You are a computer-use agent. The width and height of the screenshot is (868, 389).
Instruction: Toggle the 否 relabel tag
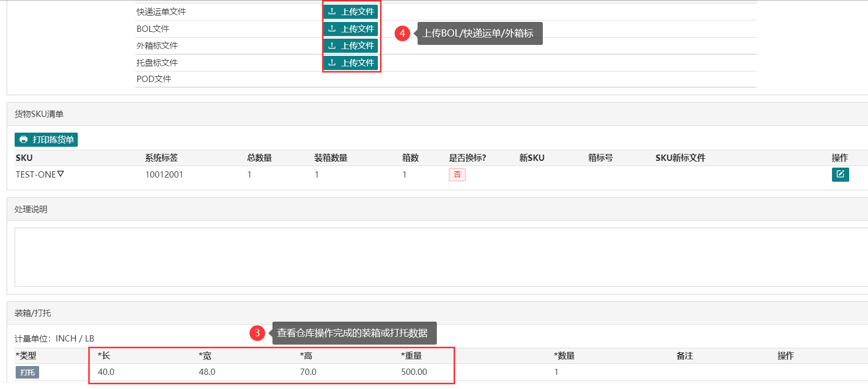click(457, 174)
